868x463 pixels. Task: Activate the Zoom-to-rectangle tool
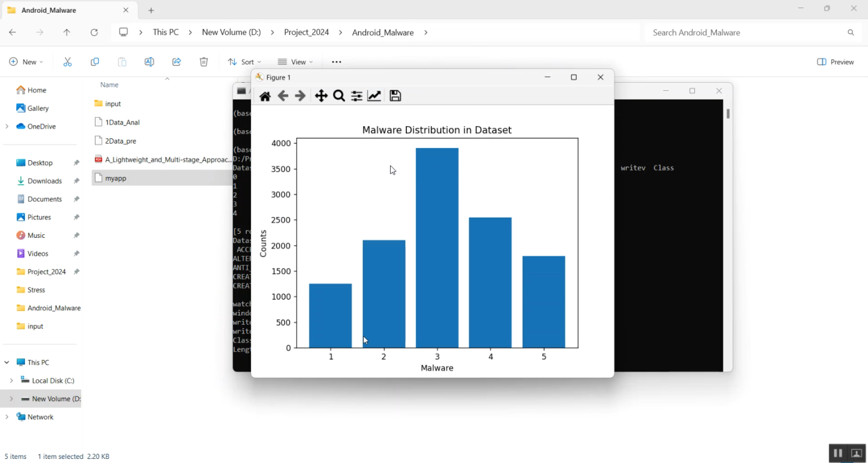(339, 95)
